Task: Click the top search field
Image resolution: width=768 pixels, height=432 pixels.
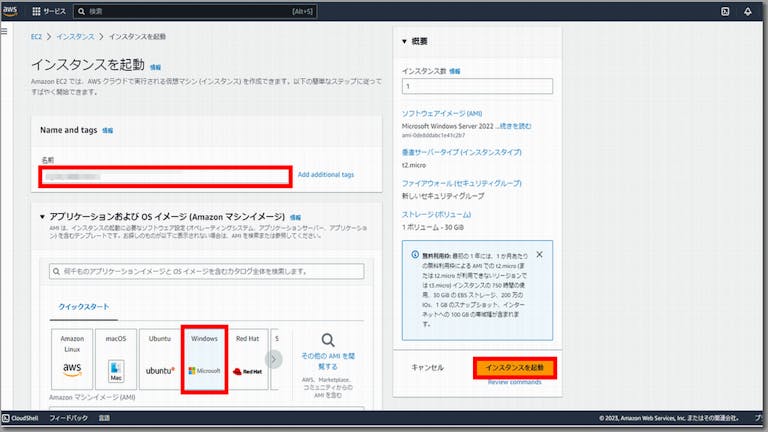Action: click(x=195, y=11)
